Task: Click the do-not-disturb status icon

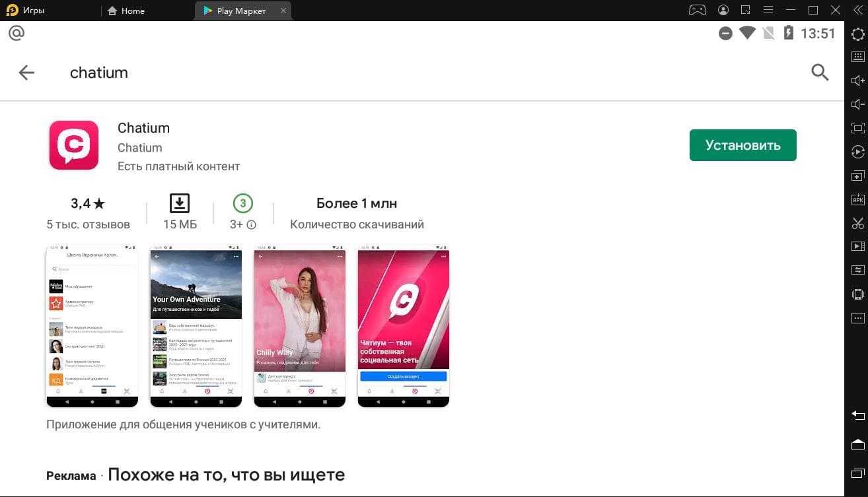Action: click(725, 33)
